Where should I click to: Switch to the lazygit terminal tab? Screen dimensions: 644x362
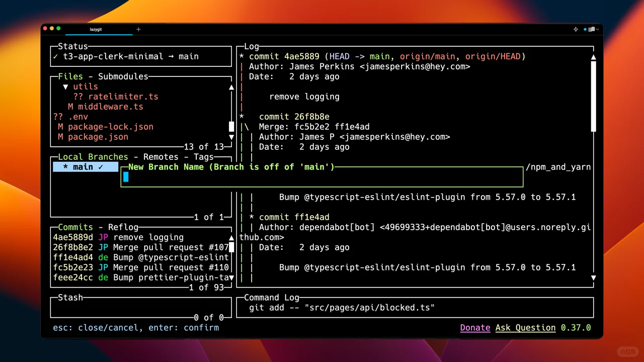[96, 29]
